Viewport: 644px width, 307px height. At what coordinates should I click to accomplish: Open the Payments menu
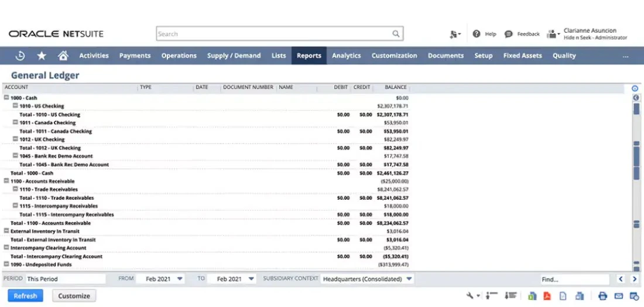135,56
